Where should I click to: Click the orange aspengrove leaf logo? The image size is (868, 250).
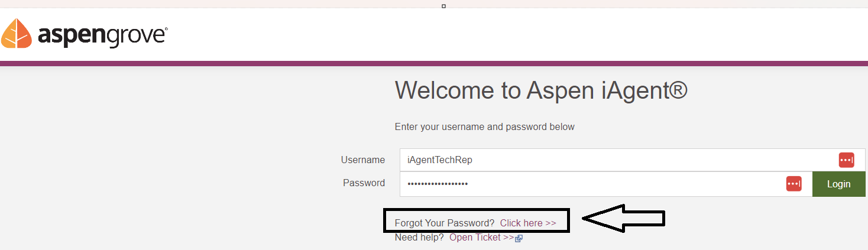tap(17, 33)
